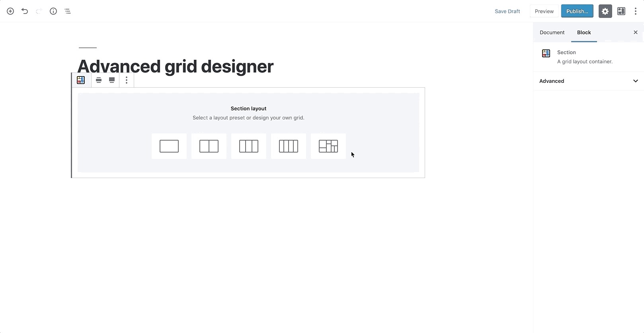
Task: Choose the single column layout preset
Action: point(169,146)
